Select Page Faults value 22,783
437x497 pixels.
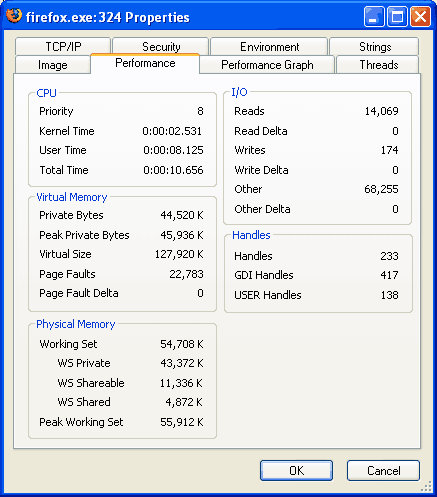pyautogui.click(x=186, y=274)
